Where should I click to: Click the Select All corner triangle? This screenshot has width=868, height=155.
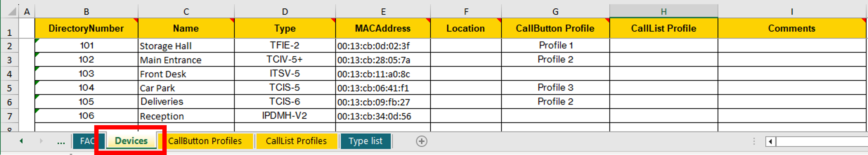[x=12, y=12]
